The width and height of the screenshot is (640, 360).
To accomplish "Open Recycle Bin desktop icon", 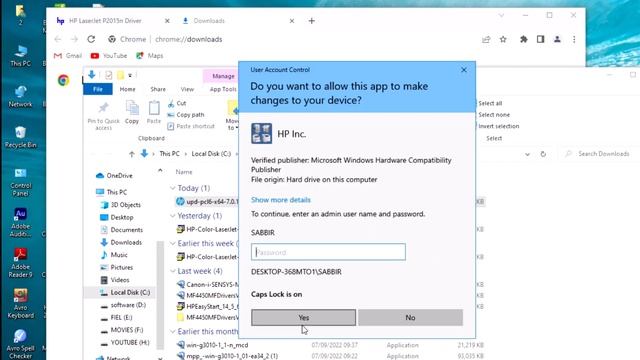I will (x=20, y=137).
